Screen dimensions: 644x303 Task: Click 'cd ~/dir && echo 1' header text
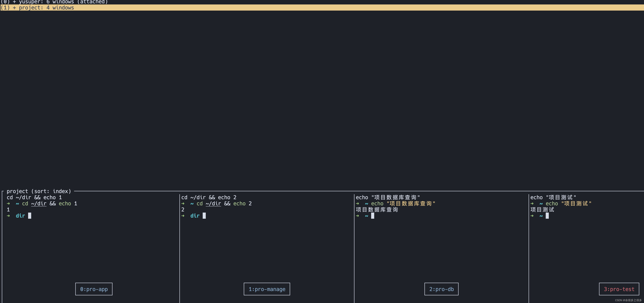[34, 197]
